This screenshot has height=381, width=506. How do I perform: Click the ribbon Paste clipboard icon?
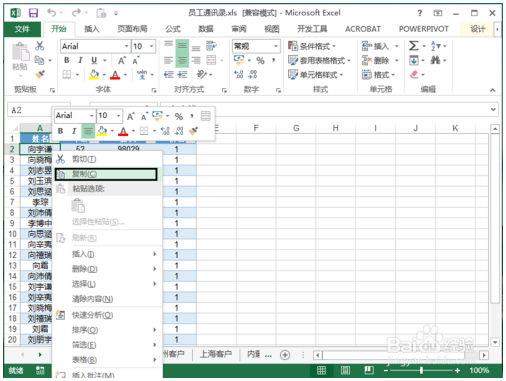pos(20,53)
